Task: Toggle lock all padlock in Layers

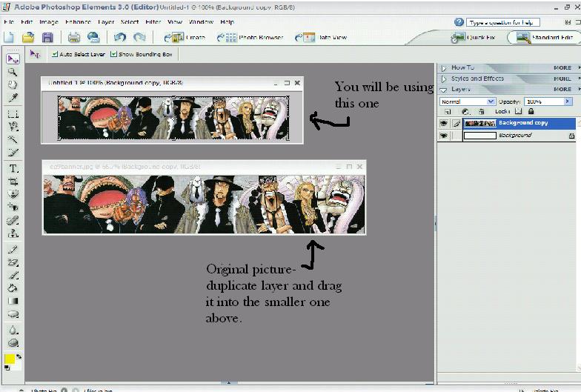Action: (531, 111)
